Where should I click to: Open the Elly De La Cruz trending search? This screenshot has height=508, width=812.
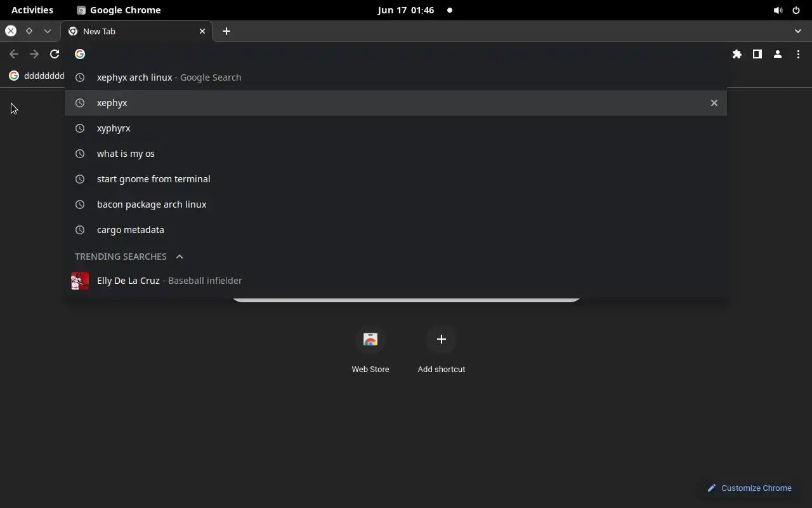point(396,281)
